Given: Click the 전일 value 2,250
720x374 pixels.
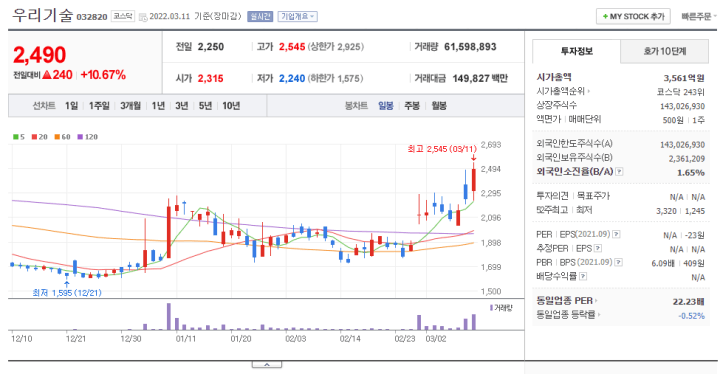Looking at the screenshot, I should pos(211,47).
